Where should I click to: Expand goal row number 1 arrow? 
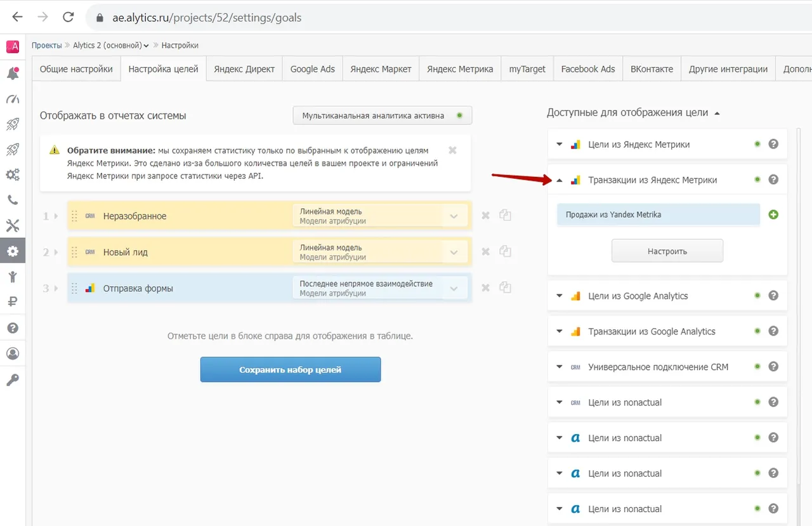tap(56, 216)
